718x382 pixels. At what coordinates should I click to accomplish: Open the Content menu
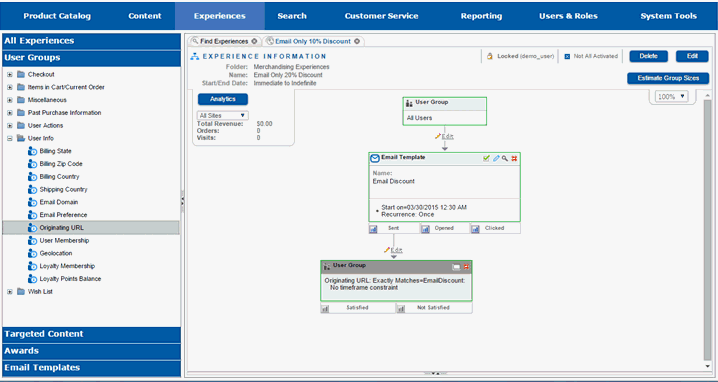click(x=145, y=16)
